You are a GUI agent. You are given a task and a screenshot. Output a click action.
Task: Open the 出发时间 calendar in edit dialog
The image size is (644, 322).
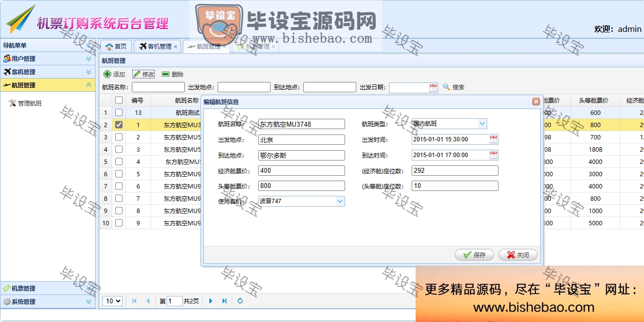(494, 139)
